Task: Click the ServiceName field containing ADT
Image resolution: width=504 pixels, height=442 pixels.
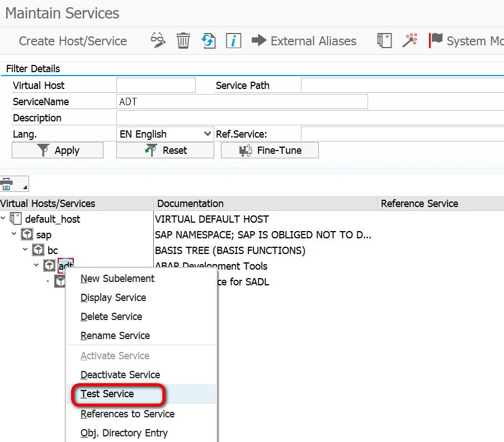Action: click(241, 102)
